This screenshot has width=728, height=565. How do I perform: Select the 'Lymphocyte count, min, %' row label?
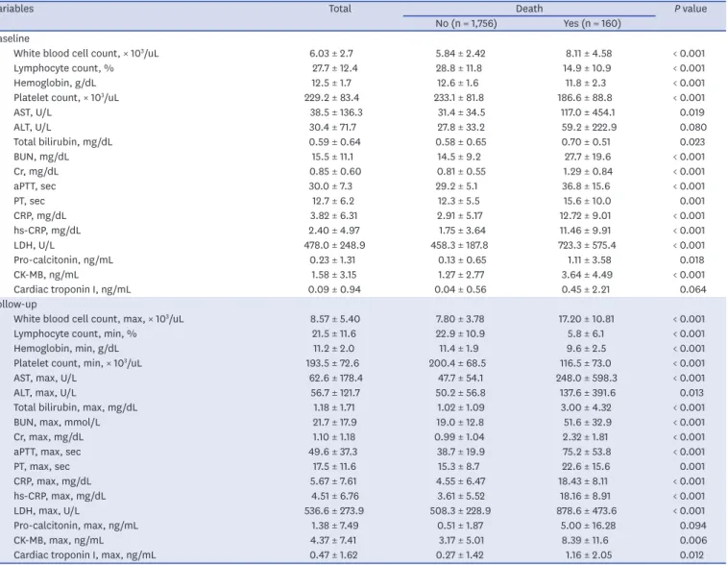(75, 334)
